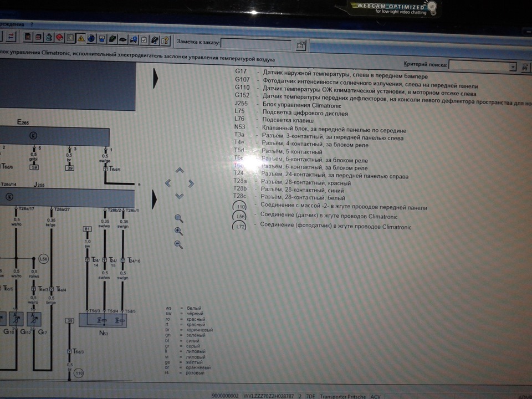Viewport: 532px width, 399px height.
Task: Click the red grid window toolbar icon
Action: [38, 37]
